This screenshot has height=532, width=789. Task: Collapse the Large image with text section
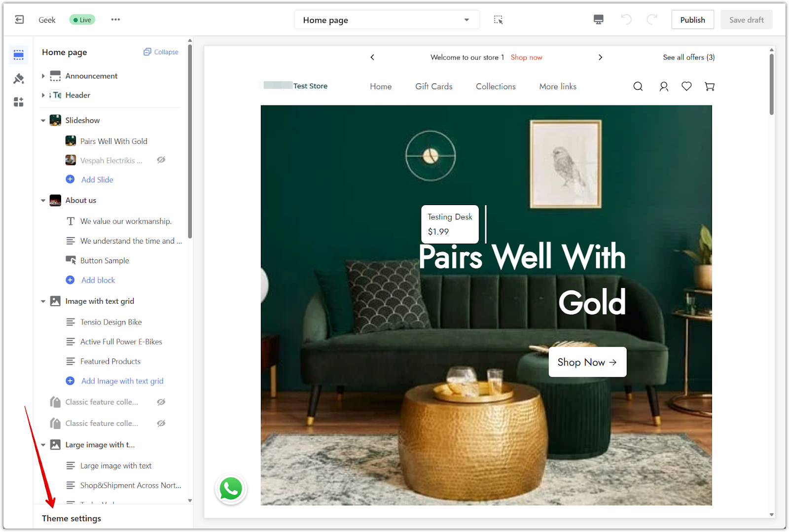pyautogui.click(x=43, y=445)
